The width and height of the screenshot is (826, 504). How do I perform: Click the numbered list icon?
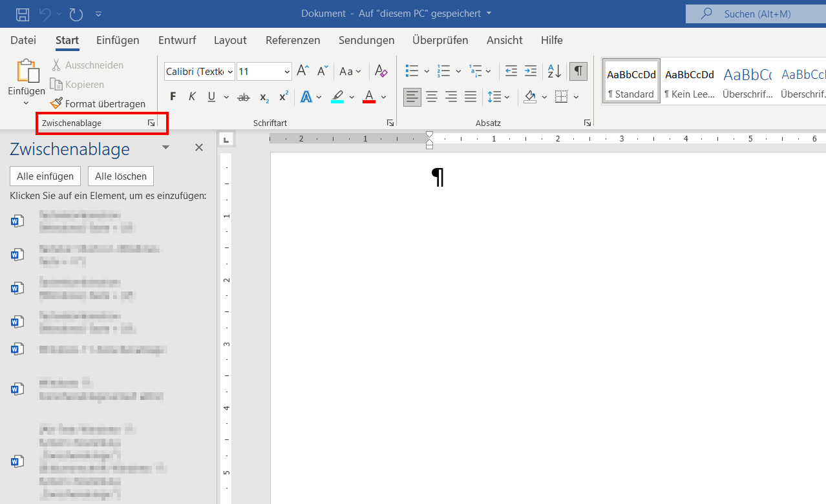point(443,71)
